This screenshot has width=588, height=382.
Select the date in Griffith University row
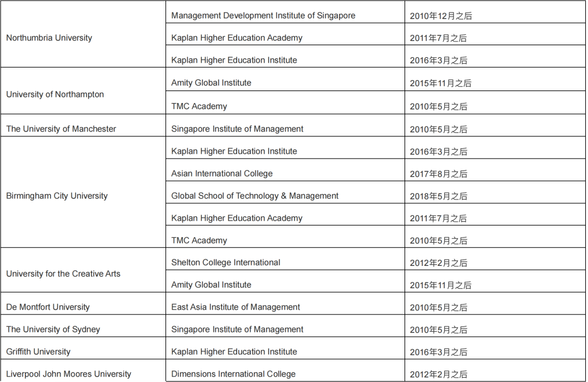tap(438, 353)
